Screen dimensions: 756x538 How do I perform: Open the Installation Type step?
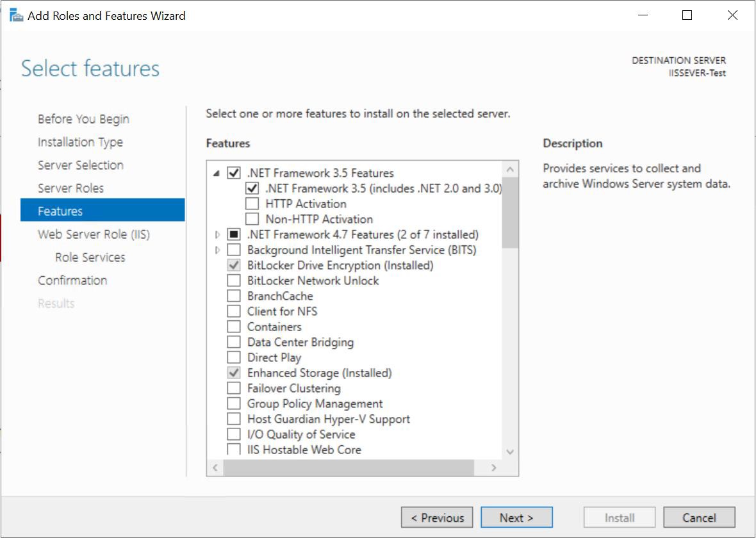click(x=80, y=142)
